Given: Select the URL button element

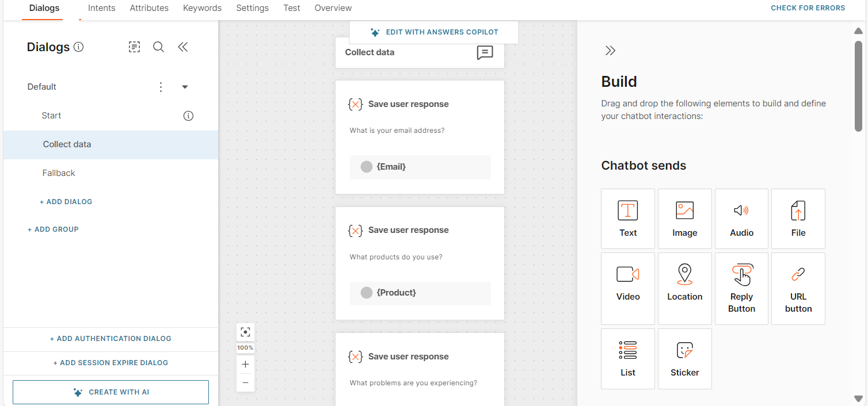Looking at the screenshot, I should click(x=798, y=288).
